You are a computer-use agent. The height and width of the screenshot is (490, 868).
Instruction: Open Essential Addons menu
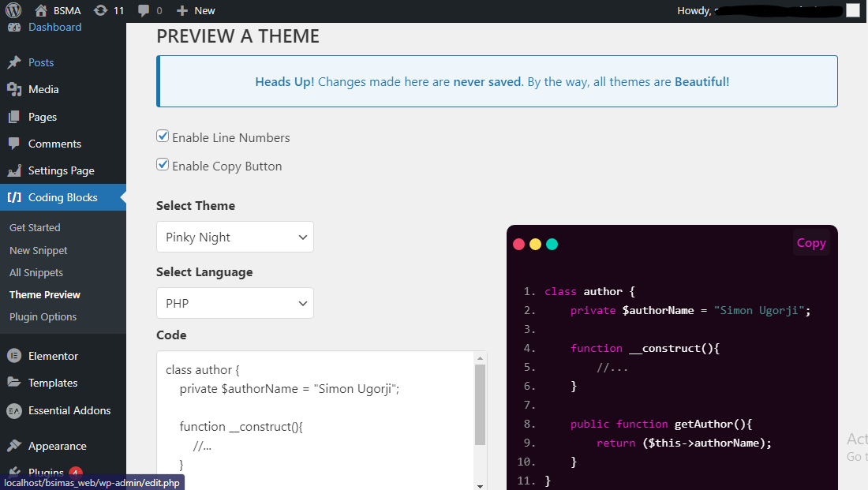point(69,410)
